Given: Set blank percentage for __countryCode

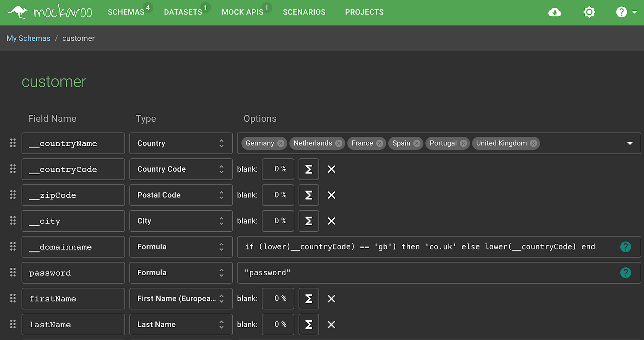Looking at the screenshot, I should click(x=278, y=169).
